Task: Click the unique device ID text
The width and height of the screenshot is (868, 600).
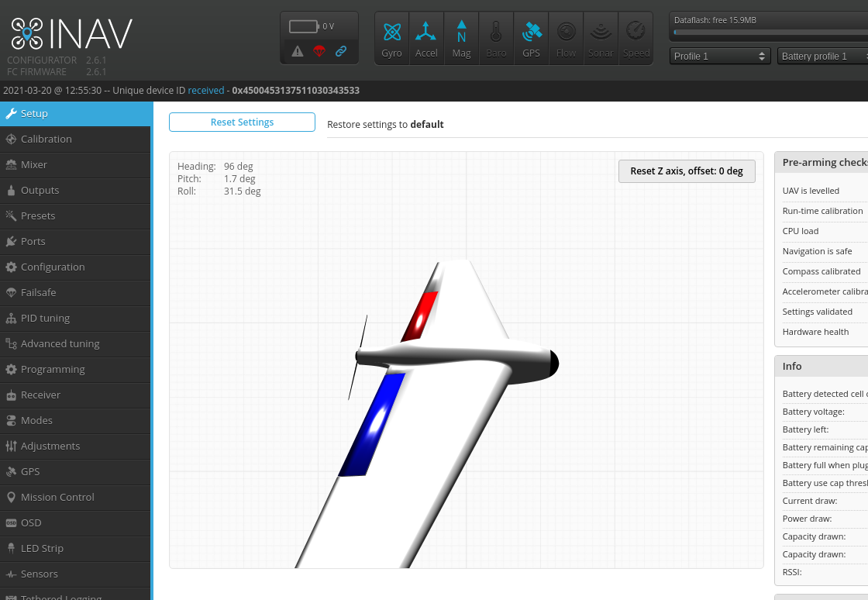Action: (295, 90)
